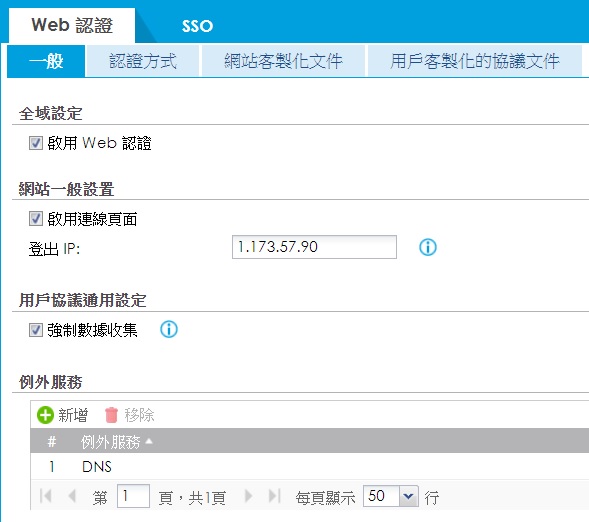Go to previous page arrow in pager
Image resolution: width=589 pixels, height=522 pixels.
point(72,496)
